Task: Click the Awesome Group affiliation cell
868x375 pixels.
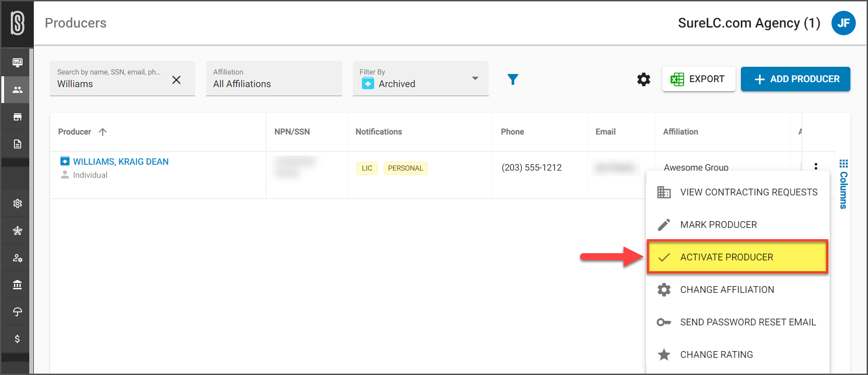Action: point(696,167)
